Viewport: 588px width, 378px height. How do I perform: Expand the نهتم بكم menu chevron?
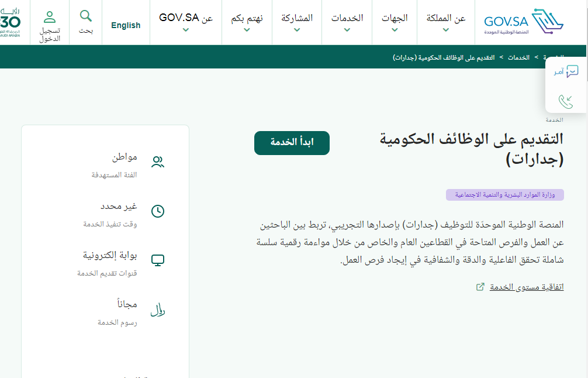247,30
